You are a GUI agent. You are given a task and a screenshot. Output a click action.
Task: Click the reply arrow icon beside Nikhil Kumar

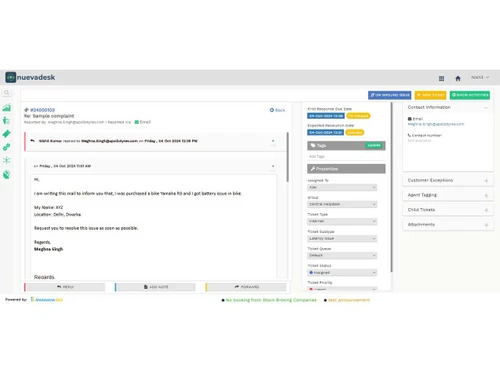[32, 141]
